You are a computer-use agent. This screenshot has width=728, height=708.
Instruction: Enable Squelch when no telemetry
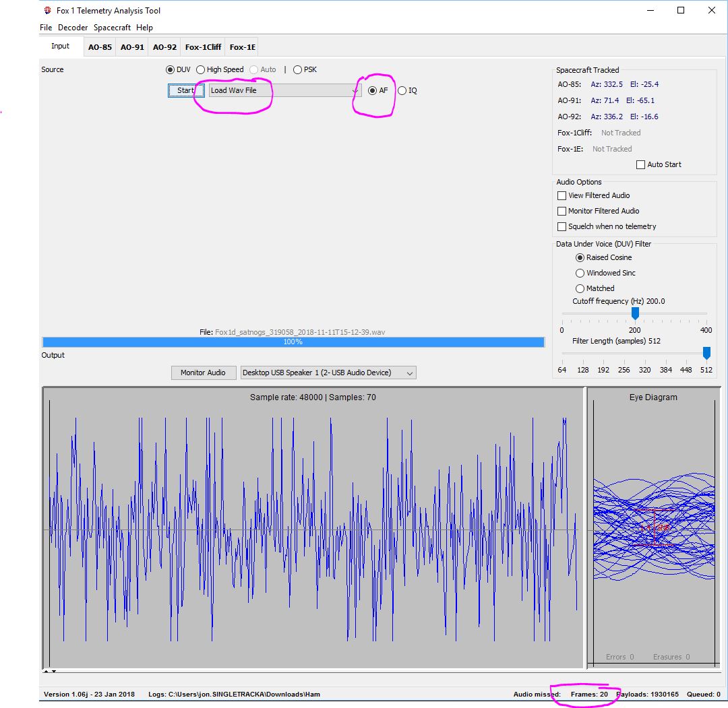[x=562, y=226]
